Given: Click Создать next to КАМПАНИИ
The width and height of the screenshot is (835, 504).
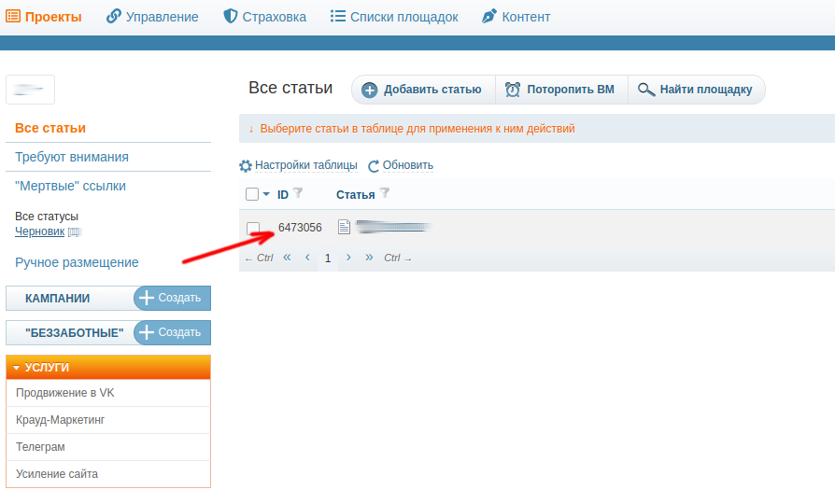Looking at the screenshot, I should (x=172, y=298).
